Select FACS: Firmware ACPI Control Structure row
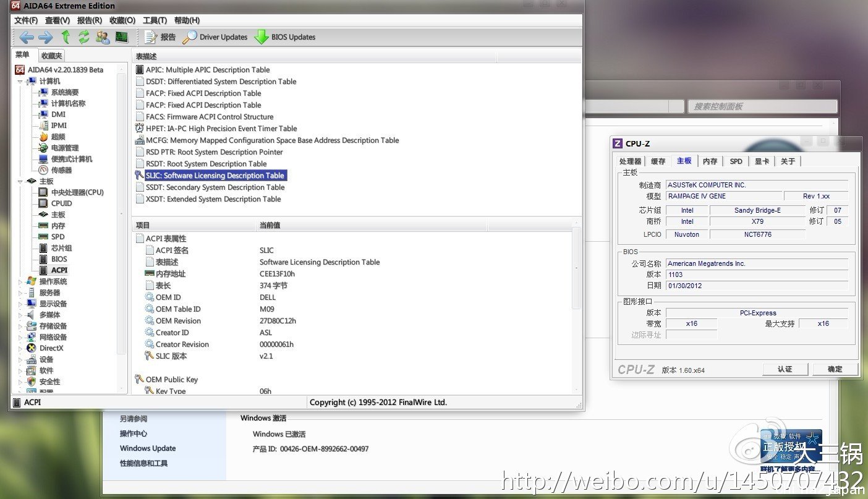The image size is (868, 499). tap(209, 117)
